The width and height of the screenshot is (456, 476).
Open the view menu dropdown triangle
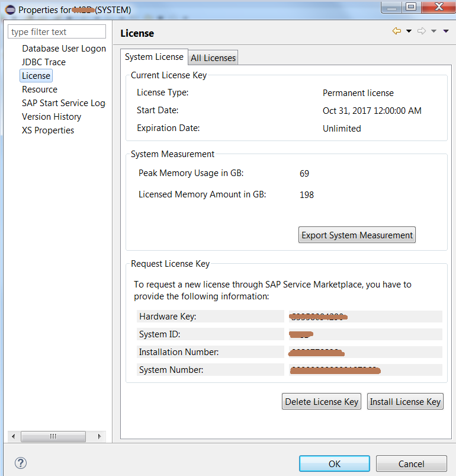(446, 31)
